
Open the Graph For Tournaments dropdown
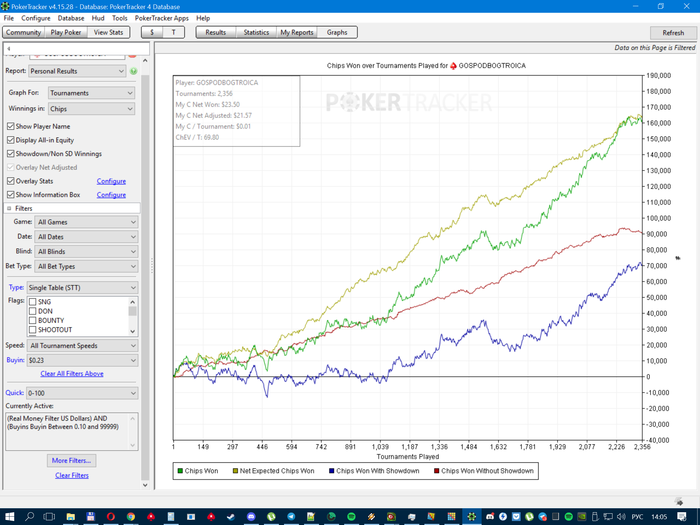tap(91, 93)
